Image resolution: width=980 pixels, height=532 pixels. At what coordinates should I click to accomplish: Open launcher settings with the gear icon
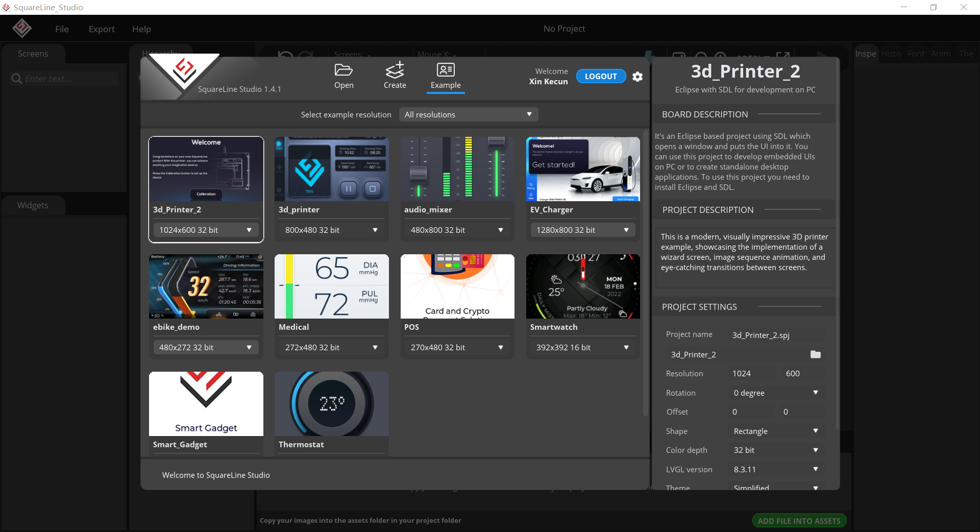coord(638,77)
